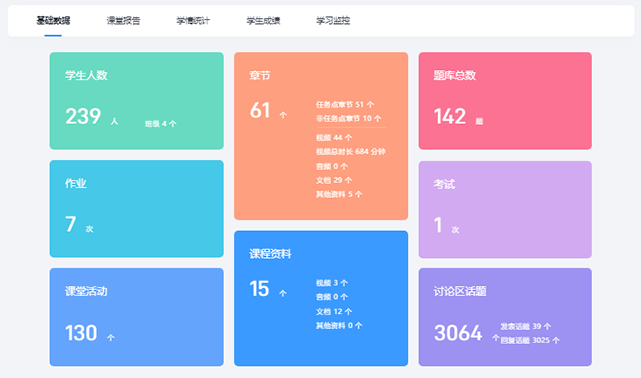This screenshot has height=378, width=641.
Task: Click the 课程资料 card title
Action: click(270, 254)
